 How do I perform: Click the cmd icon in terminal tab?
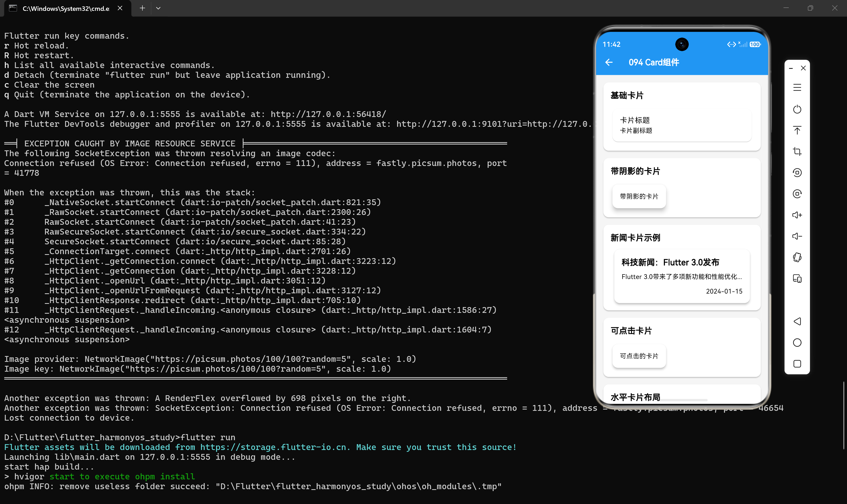13,8
